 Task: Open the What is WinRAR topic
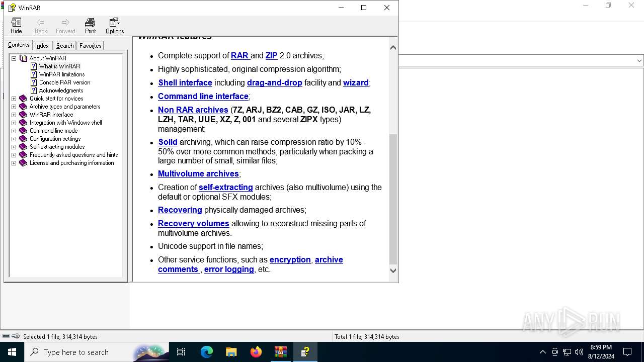[59, 66]
